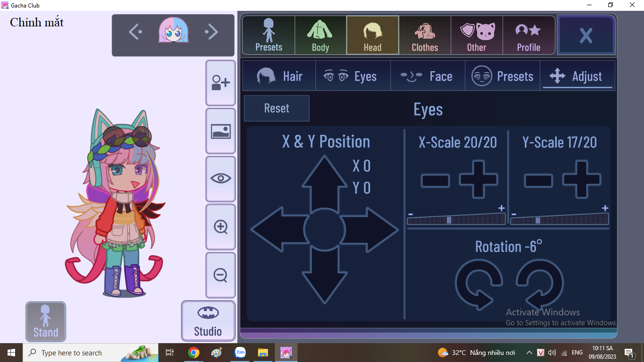Increase X-Scale with the plus button
Image resolution: width=644 pixels, height=362 pixels.
(478, 180)
